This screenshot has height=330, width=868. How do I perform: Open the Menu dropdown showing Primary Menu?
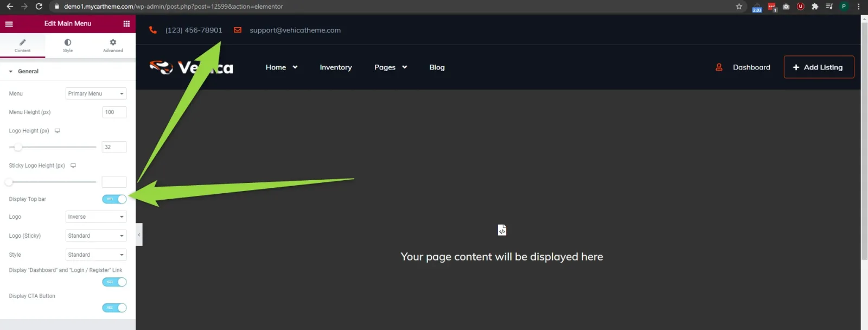click(x=96, y=94)
